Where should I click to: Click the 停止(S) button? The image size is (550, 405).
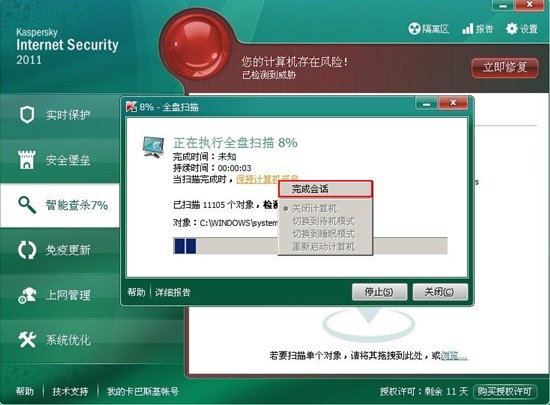(380, 292)
